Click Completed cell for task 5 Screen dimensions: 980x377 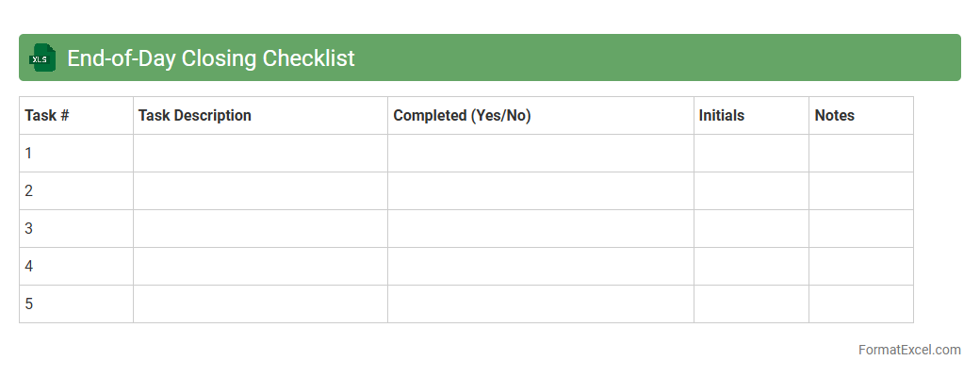541,304
